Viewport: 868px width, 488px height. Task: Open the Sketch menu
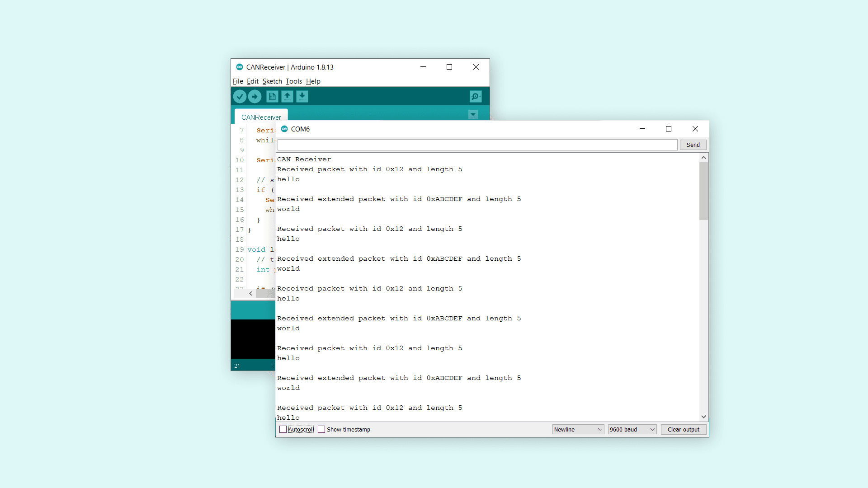tap(272, 81)
